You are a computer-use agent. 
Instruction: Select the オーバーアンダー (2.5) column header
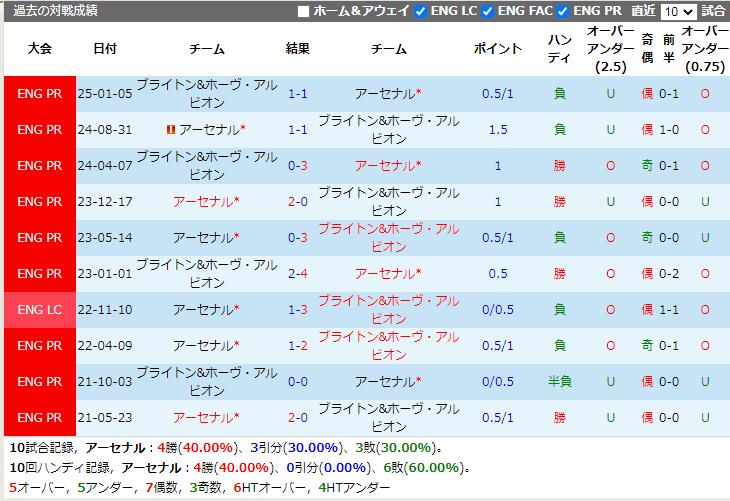610,48
